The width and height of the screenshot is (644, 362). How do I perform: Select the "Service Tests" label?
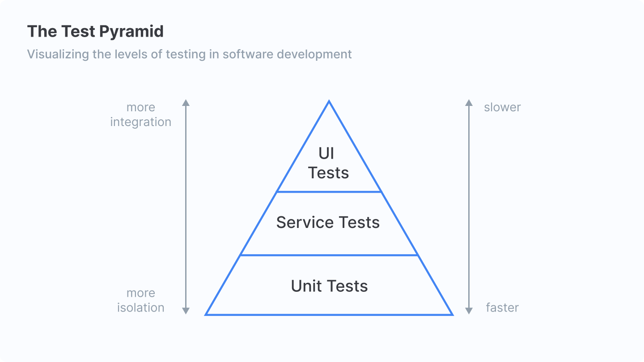click(x=328, y=223)
